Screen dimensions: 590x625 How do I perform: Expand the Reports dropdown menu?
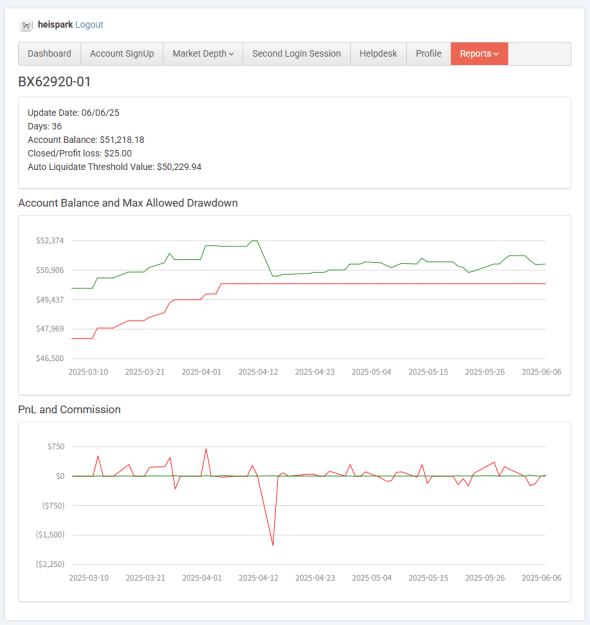point(480,54)
